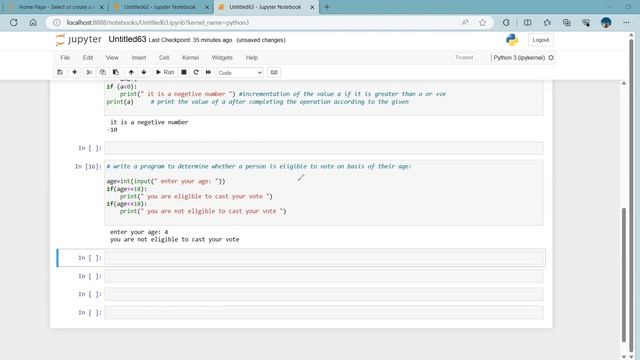640x360 pixels.
Task: Close the Untitled63 browser tab
Action: coord(312,7)
